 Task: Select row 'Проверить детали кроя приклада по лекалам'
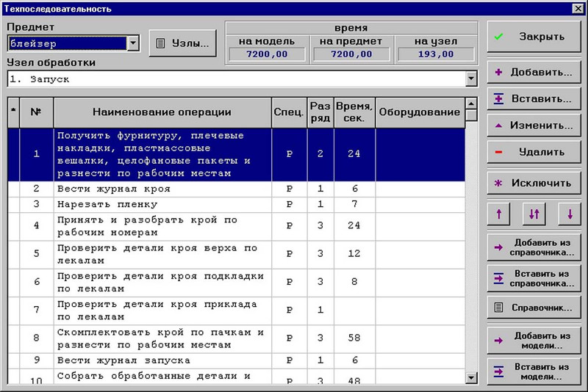coord(236,311)
